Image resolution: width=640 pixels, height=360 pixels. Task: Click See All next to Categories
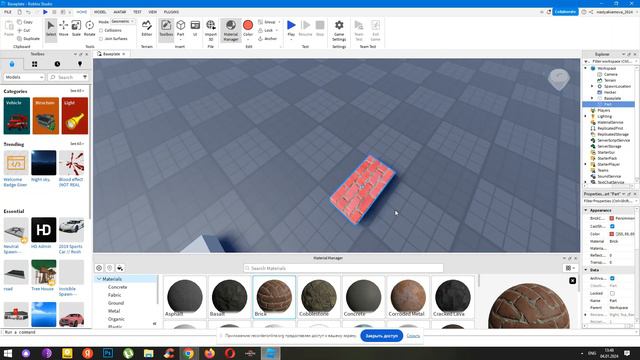point(76,91)
